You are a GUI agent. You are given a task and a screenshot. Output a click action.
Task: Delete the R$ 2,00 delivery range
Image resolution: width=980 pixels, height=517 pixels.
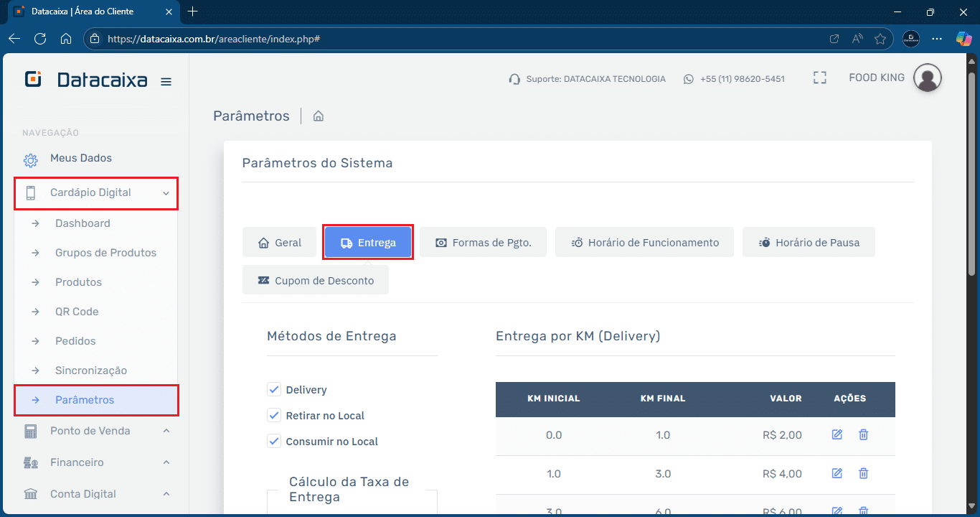pos(863,434)
